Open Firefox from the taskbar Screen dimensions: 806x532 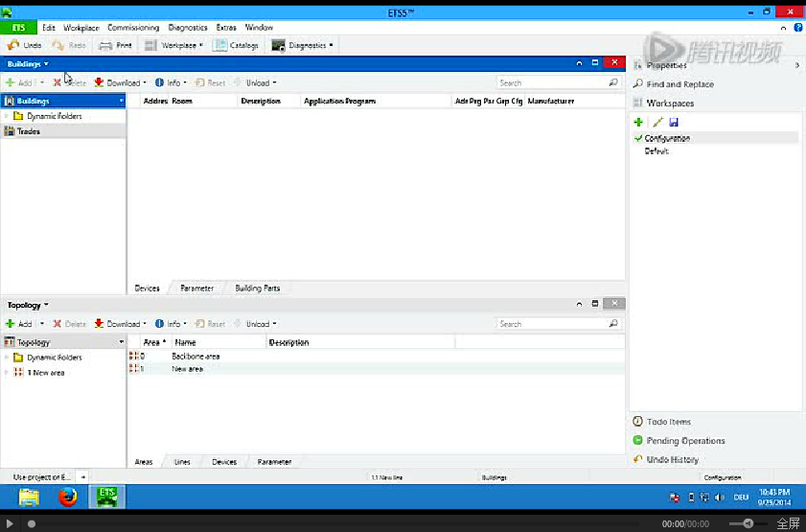67,497
